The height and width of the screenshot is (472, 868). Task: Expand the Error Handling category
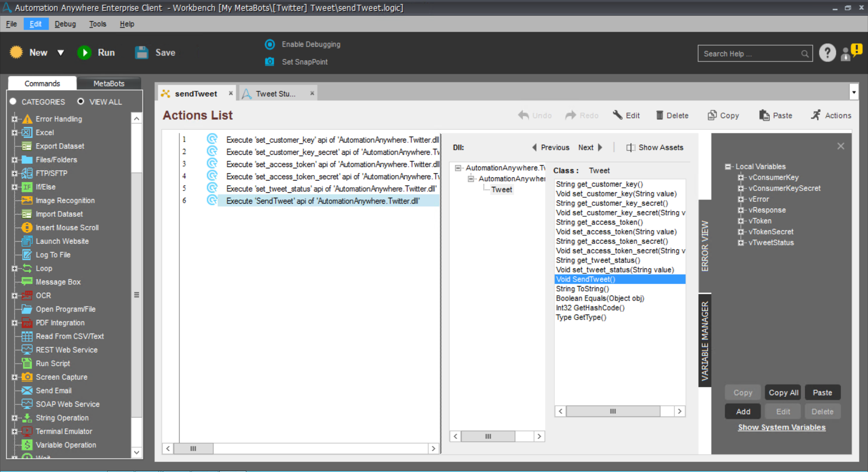(x=14, y=119)
